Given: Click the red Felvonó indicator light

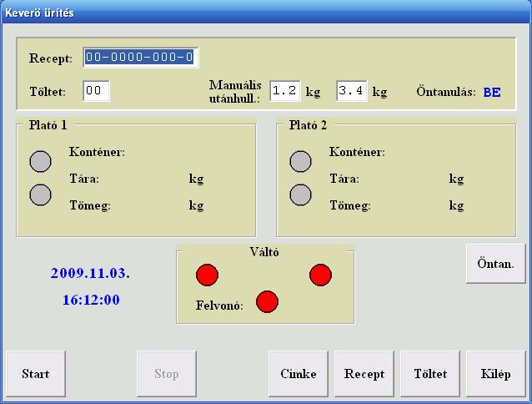Looking at the screenshot, I should point(267,302).
